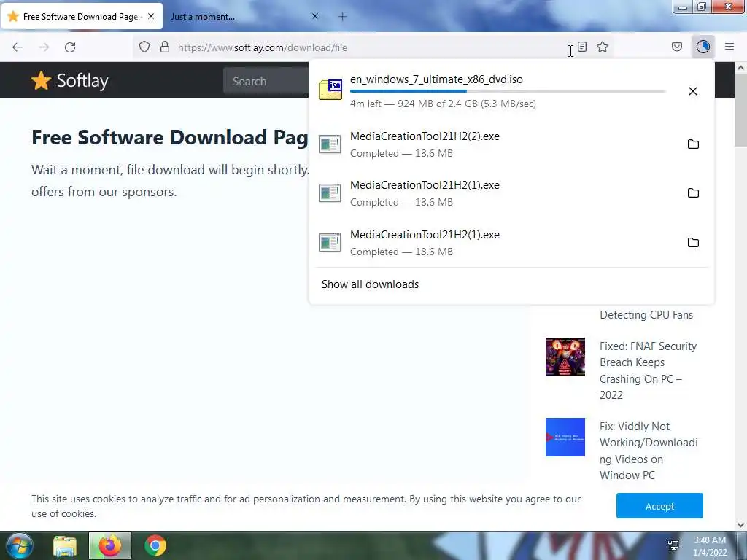Click the FNAF Security Breach thumbnail
Screen dimensions: 747x560
pyautogui.click(x=565, y=357)
